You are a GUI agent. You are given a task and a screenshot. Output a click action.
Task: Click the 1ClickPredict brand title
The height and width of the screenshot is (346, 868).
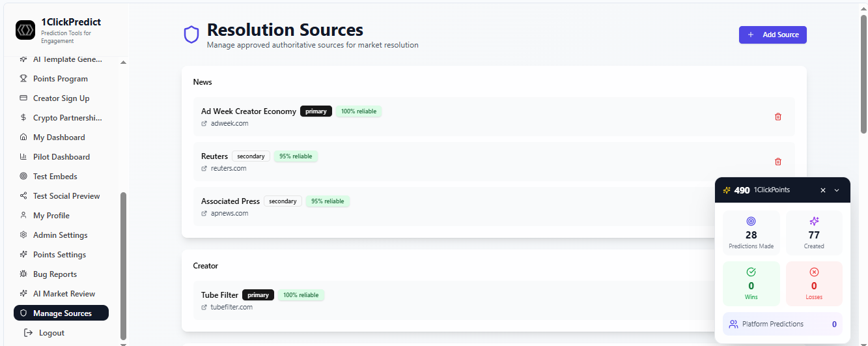(x=71, y=22)
